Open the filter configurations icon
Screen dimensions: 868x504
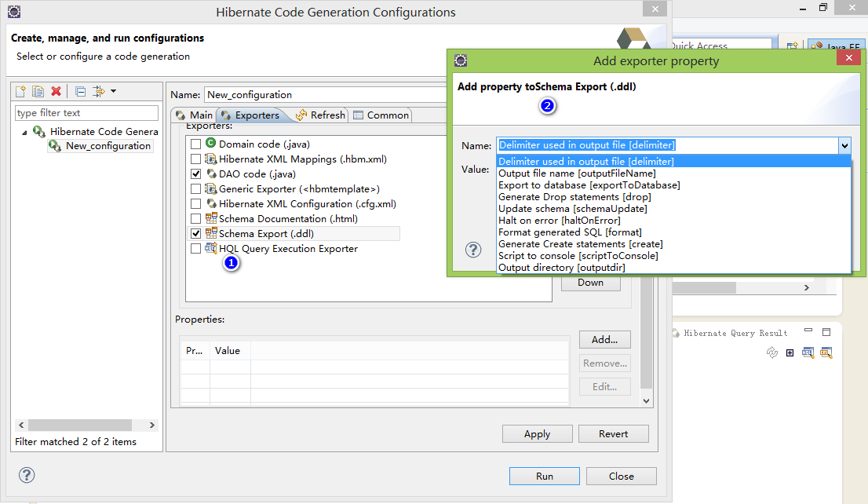[x=99, y=91]
